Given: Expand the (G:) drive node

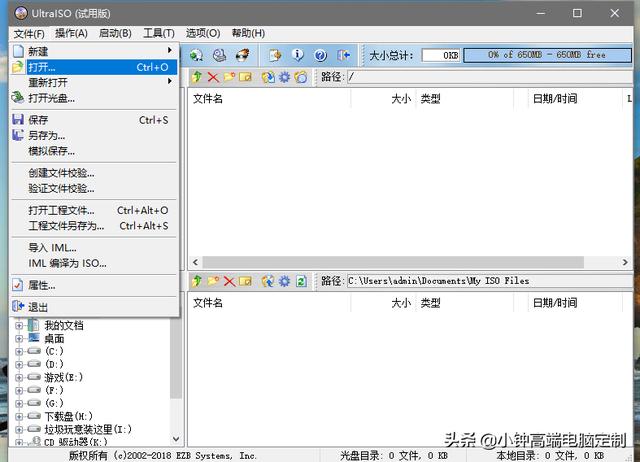Looking at the screenshot, I should [x=19, y=404].
